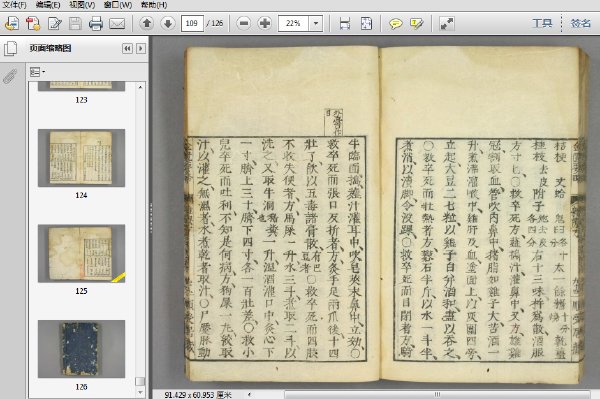Select page 125 thumbnail
Screen dimensions: 600x399
click(81, 253)
